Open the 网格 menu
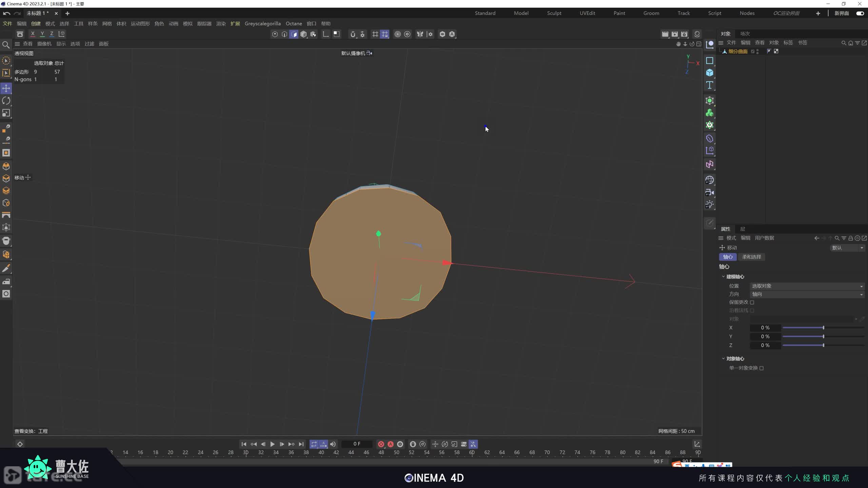The image size is (868, 488). [107, 23]
